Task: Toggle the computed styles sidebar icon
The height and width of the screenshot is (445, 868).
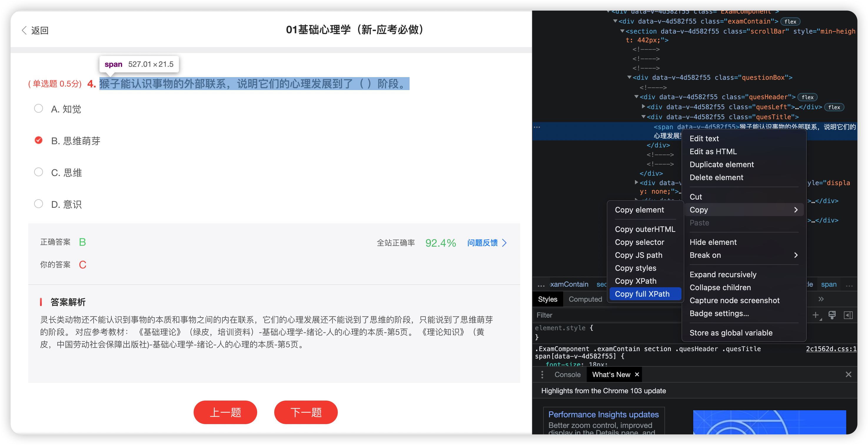Action: click(x=848, y=315)
